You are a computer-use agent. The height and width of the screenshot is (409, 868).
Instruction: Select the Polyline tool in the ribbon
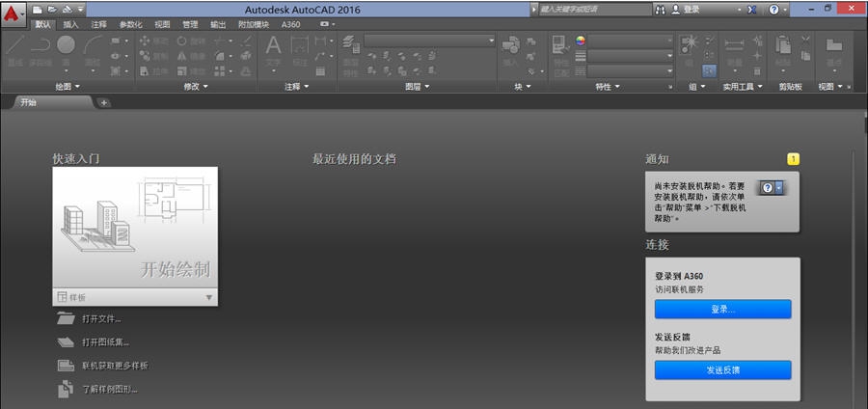coord(41,52)
